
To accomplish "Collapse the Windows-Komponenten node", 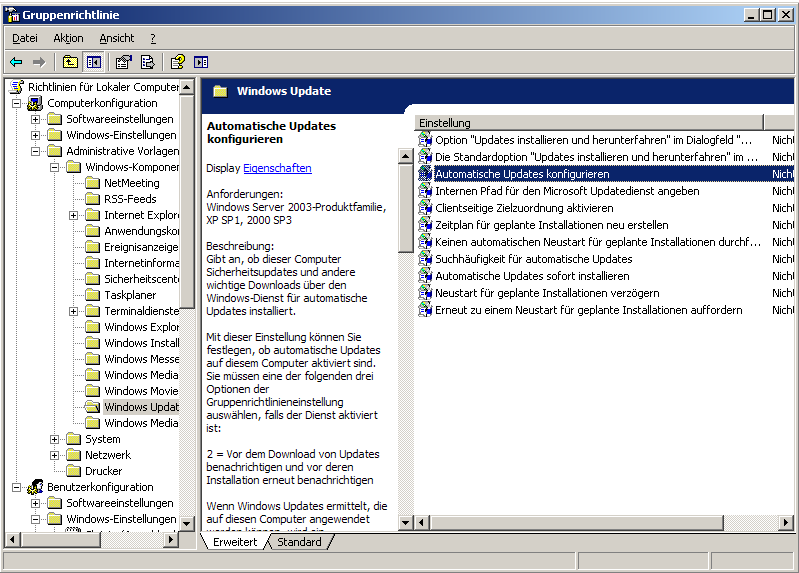I will (x=54, y=167).
